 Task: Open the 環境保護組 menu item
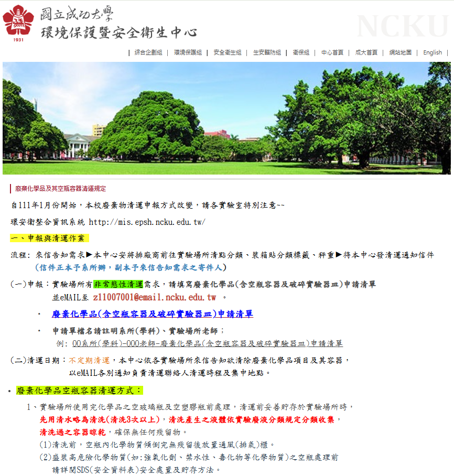(x=188, y=52)
